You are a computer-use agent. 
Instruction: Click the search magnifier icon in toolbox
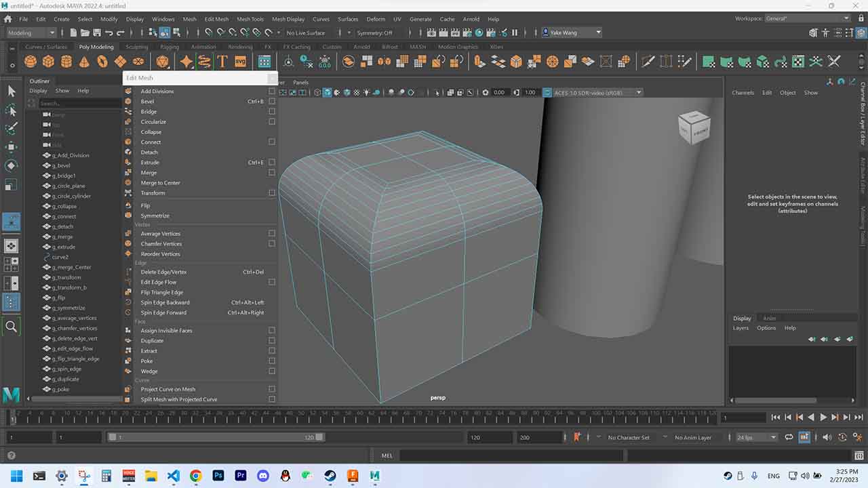(x=12, y=327)
